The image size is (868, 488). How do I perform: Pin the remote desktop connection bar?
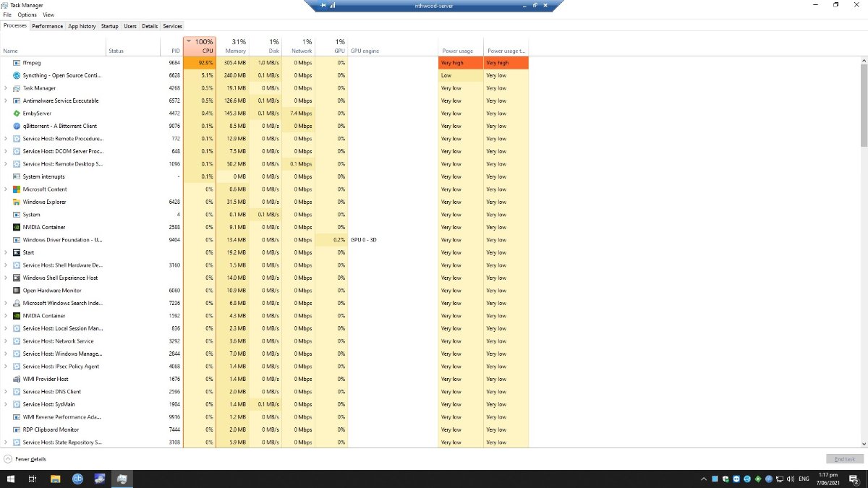323,5
